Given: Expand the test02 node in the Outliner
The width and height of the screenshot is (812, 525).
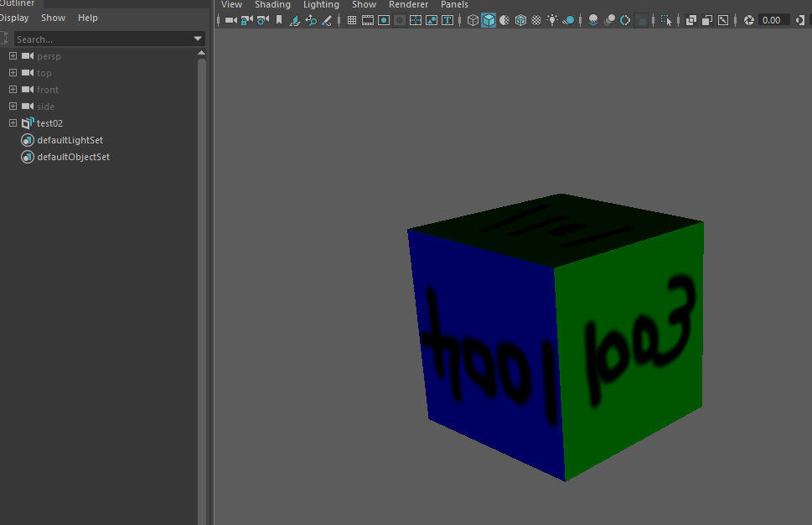Looking at the screenshot, I should pos(13,123).
